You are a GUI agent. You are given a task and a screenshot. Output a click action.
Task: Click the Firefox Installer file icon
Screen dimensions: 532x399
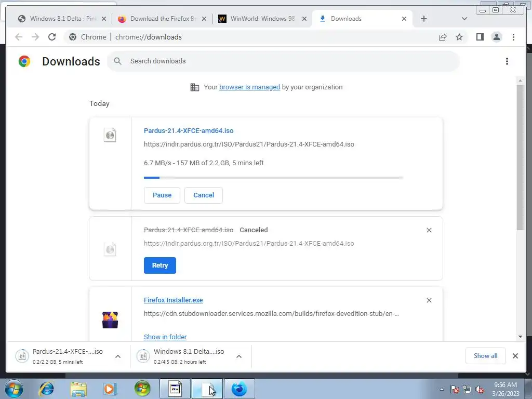pos(110,320)
